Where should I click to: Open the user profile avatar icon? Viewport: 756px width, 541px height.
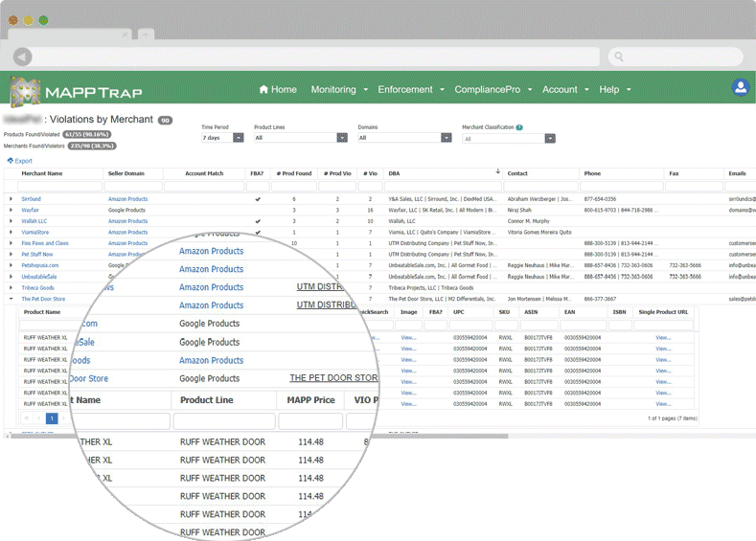tap(741, 88)
